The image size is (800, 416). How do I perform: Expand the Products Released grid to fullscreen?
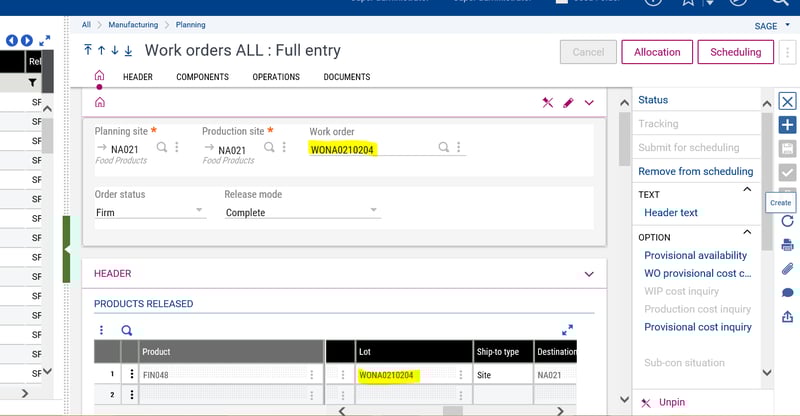click(568, 329)
